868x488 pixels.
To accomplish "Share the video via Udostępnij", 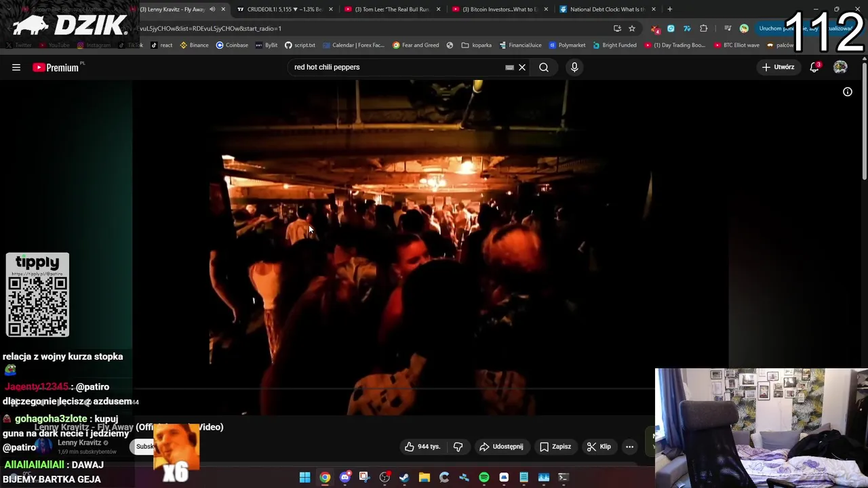I will coord(501,447).
